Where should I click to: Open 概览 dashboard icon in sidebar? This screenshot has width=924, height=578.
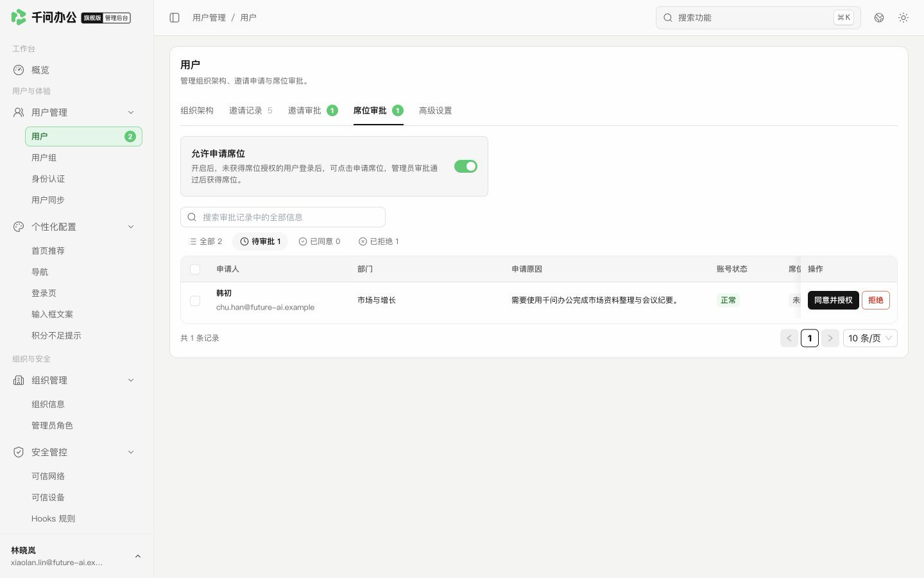click(19, 70)
